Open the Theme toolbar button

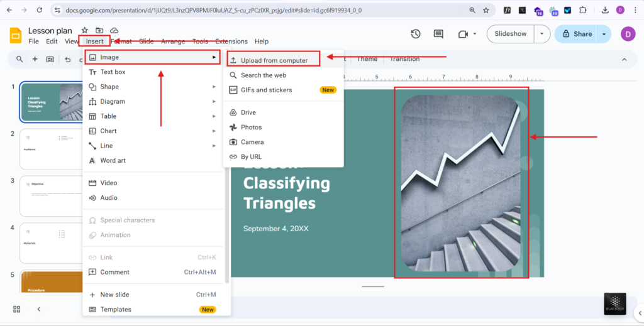(367, 59)
